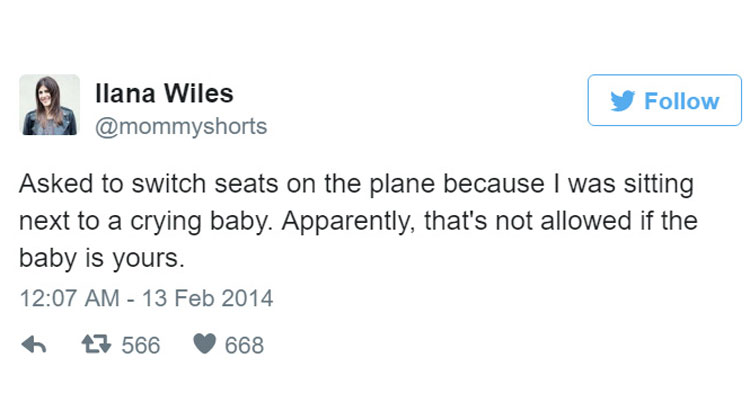Like the tweet with the heart icon
This screenshot has width=750, height=420.
pyautogui.click(x=205, y=344)
